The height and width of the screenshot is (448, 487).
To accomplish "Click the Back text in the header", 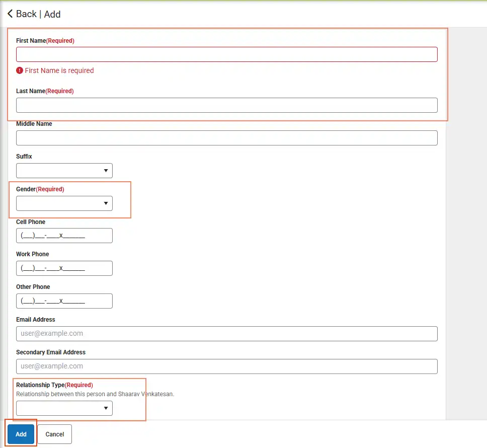I will click(x=26, y=14).
